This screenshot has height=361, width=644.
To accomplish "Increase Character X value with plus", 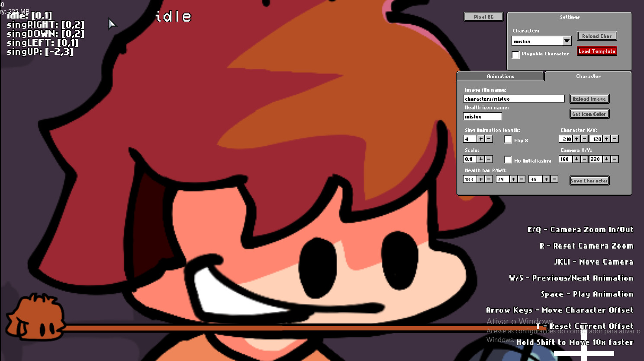I will [576, 139].
